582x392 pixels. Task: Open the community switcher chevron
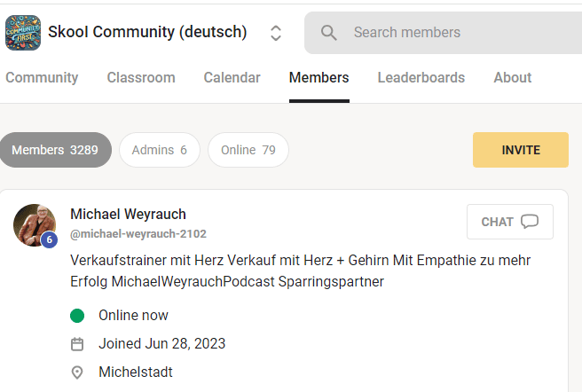coord(276,33)
